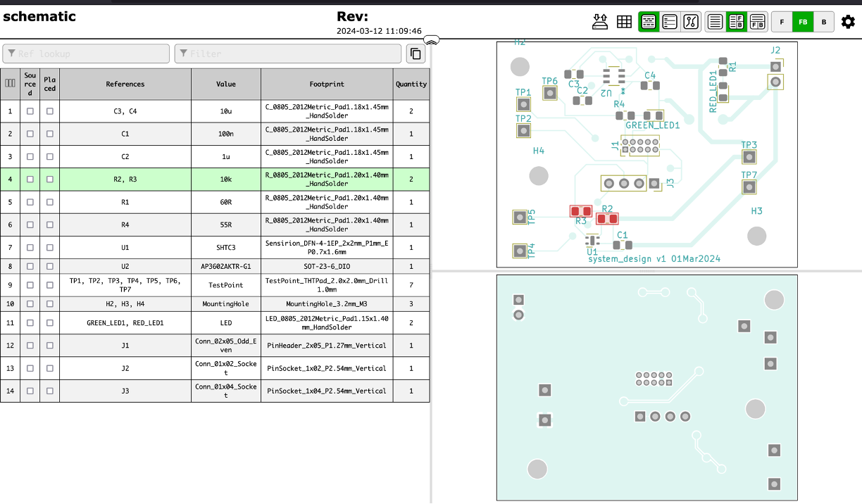Switch to ungrouped BOM list icon
862x504 pixels.
pos(670,22)
